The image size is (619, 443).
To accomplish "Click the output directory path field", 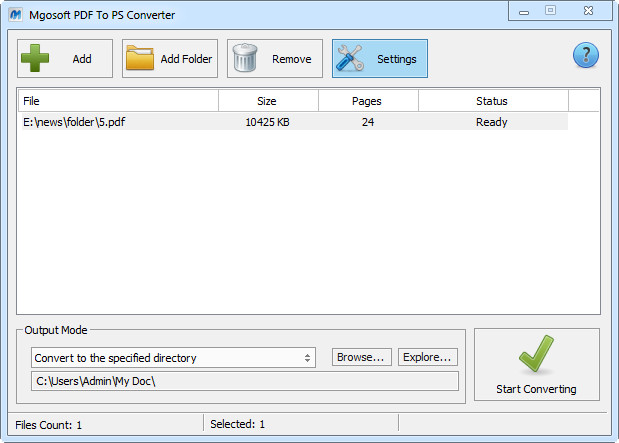I will click(243, 381).
